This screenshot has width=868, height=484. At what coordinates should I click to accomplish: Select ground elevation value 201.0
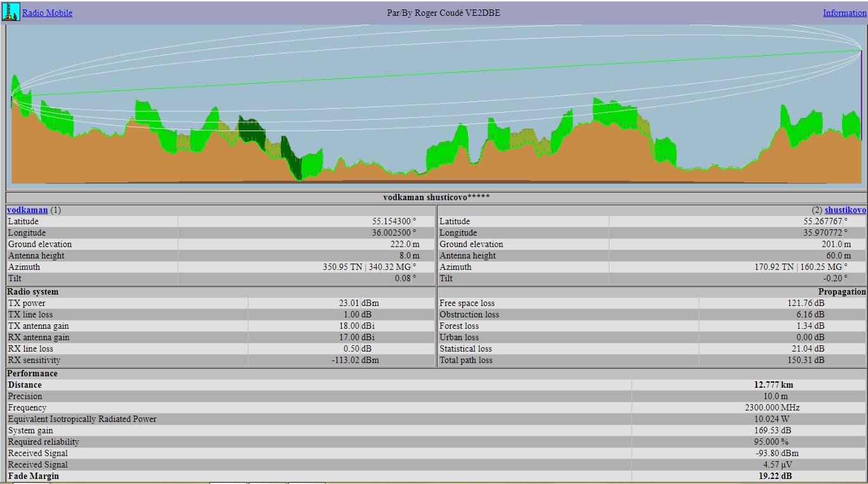click(832, 244)
